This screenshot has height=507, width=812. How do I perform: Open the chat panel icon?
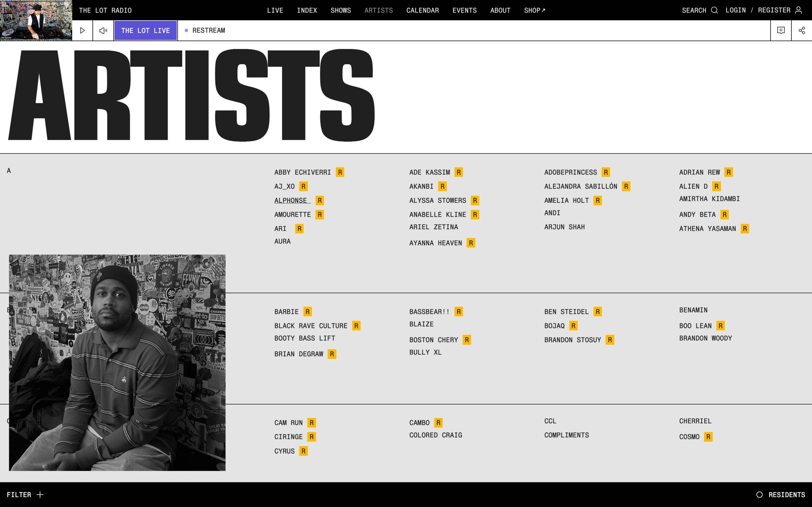(x=781, y=30)
